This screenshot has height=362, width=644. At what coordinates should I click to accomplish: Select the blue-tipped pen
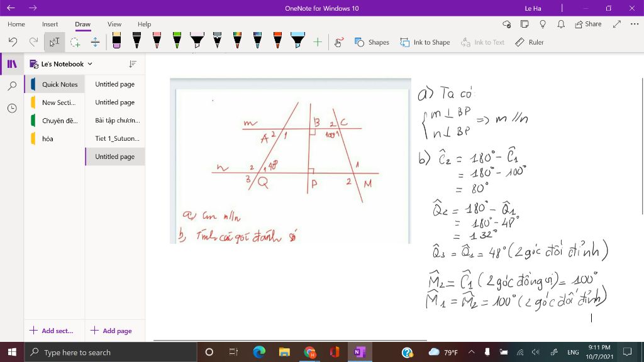tap(257, 41)
